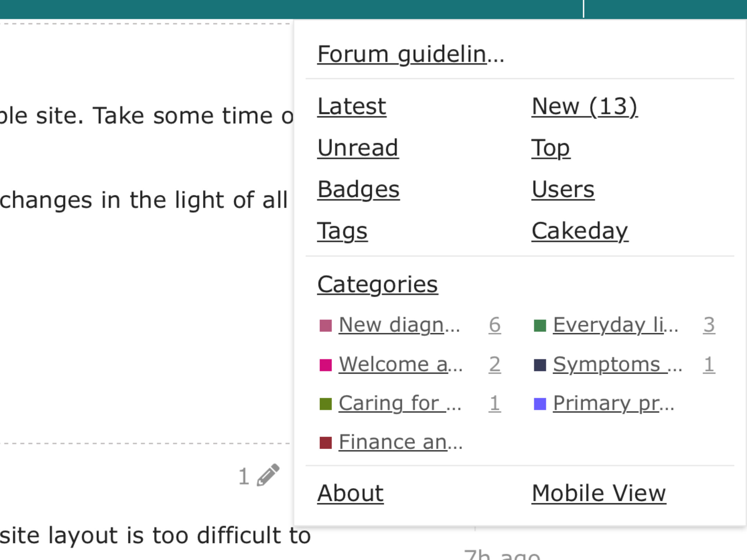Viewport: 747px width, 560px height.
Task: View the Badges page
Action: [359, 189]
